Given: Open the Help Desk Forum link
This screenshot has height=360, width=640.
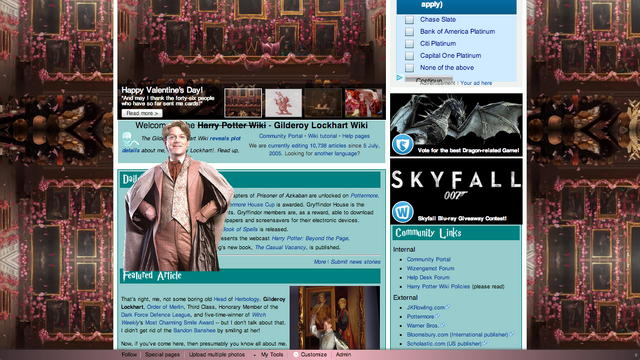Looking at the screenshot, I should coord(428,277).
